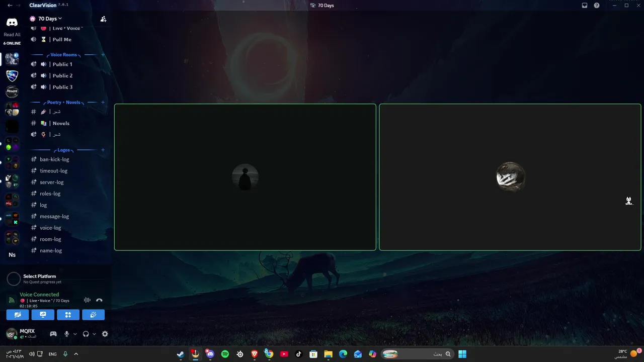Deafen audio with the headphones icon

[86, 334]
